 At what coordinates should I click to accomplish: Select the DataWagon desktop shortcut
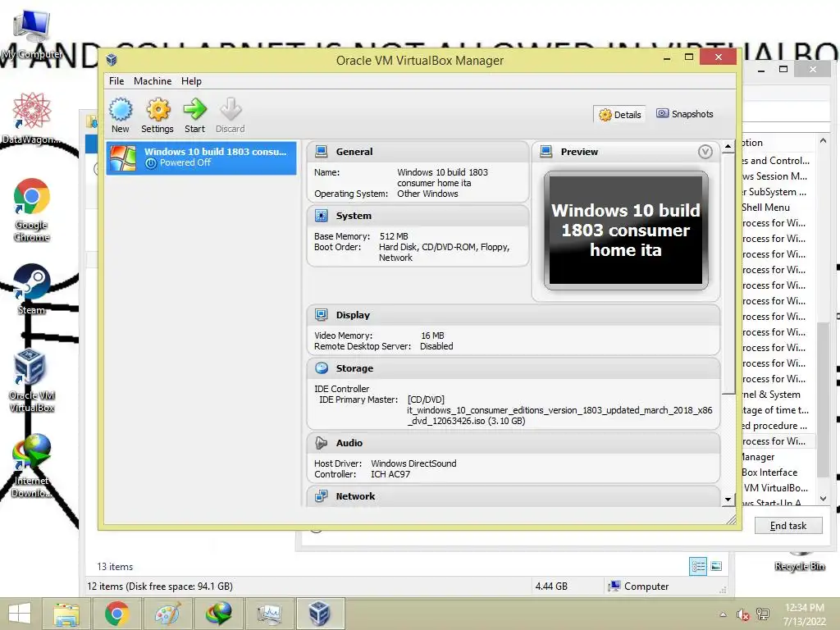[31, 118]
